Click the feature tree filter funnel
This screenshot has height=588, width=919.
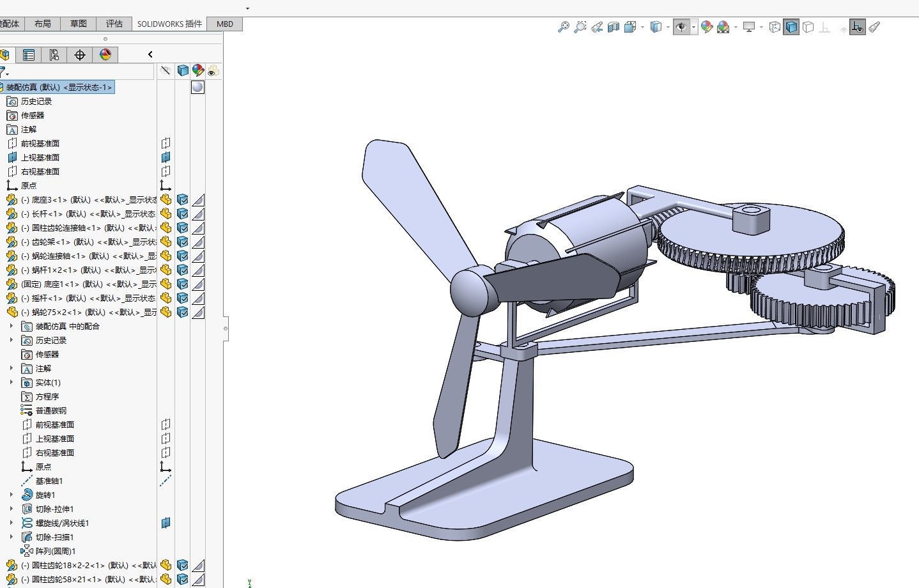coord(4,71)
